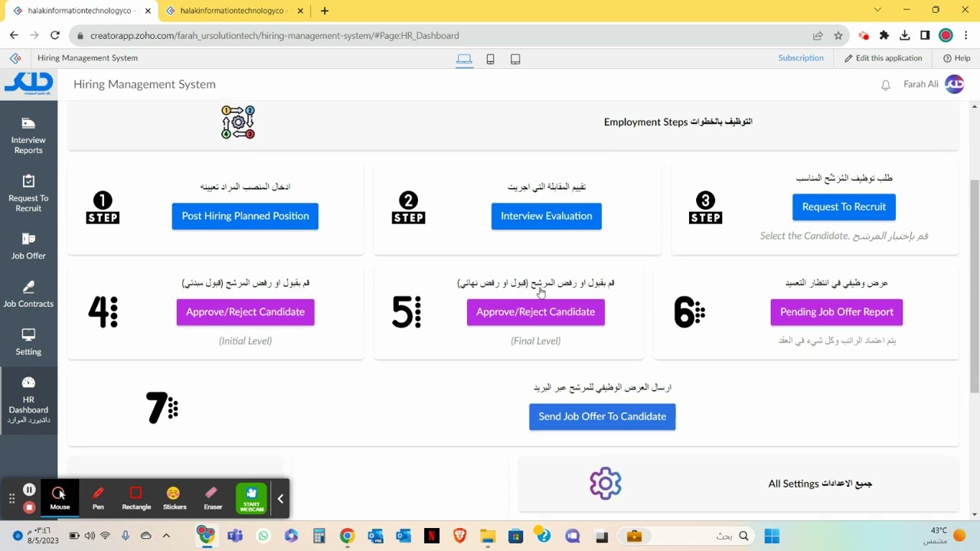Switch to desktop preview icon
980x551 pixels.
(464, 59)
